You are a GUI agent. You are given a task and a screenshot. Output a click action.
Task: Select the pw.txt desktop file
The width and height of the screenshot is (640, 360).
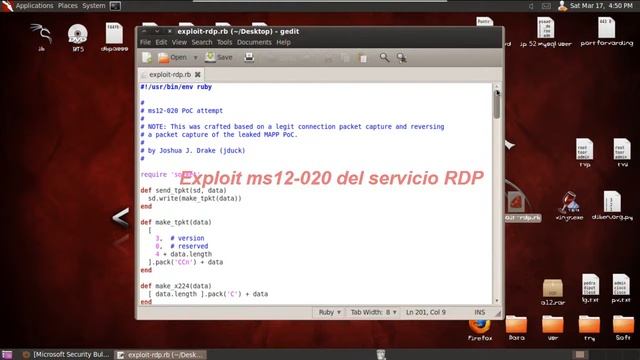pyautogui.click(x=621, y=289)
